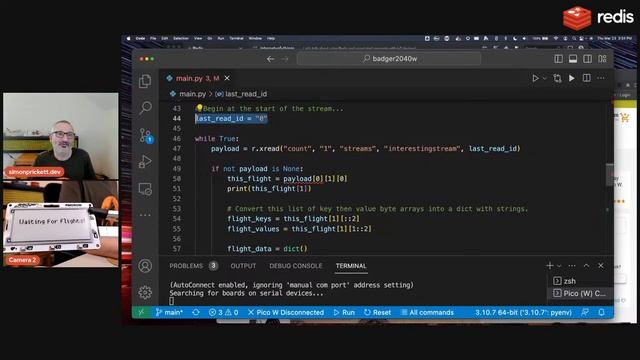The height and width of the screenshot is (360, 640).
Task: Select the zsh terminal in the list
Action: [x=580, y=281]
